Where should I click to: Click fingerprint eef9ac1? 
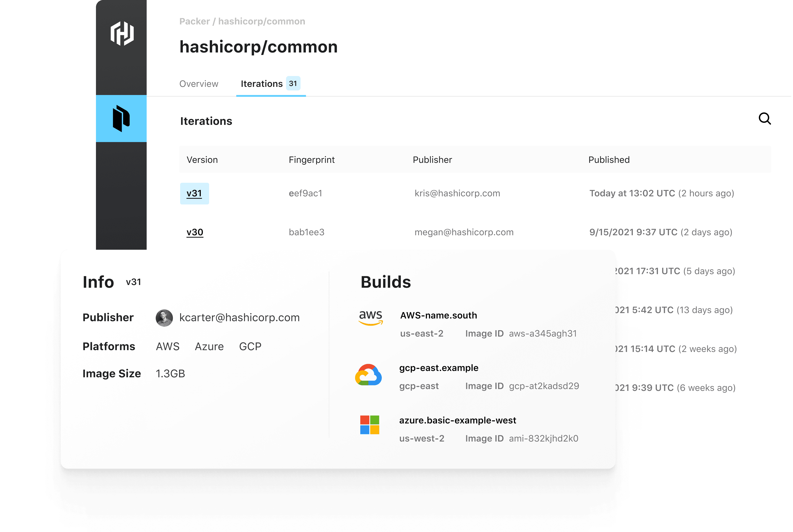click(306, 193)
